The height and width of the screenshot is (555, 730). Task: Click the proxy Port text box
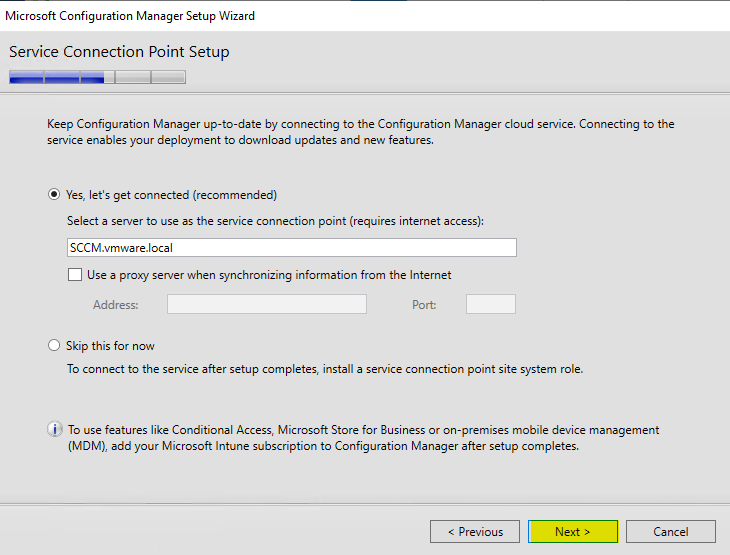pos(490,304)
